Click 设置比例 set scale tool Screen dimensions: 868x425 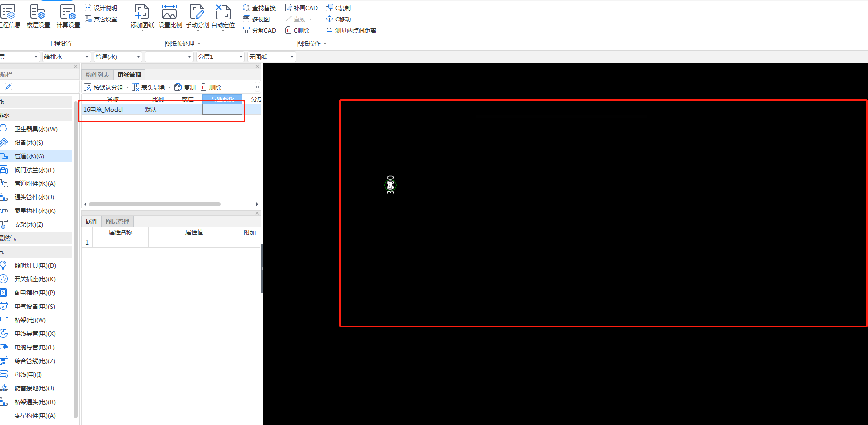(170, 16)
